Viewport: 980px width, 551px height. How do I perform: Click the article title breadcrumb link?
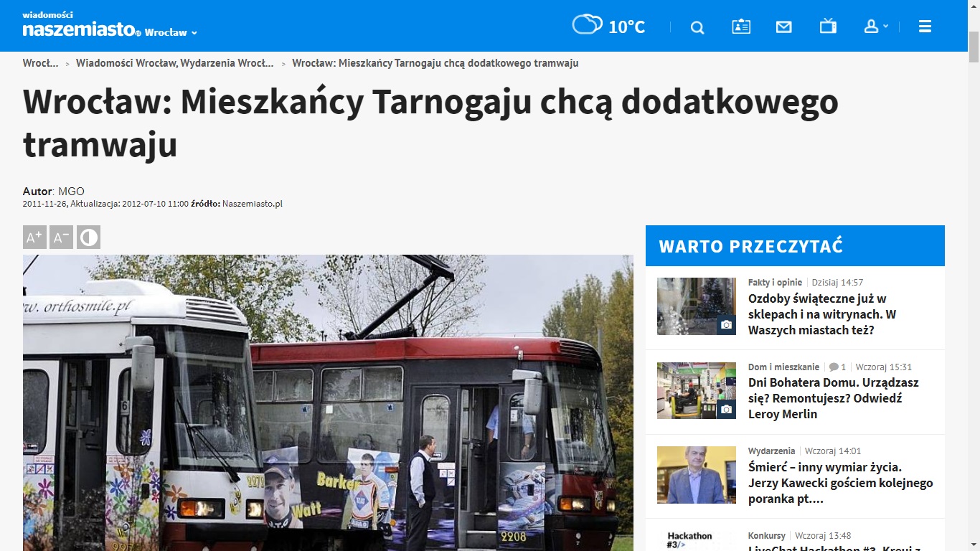(435, 63)
